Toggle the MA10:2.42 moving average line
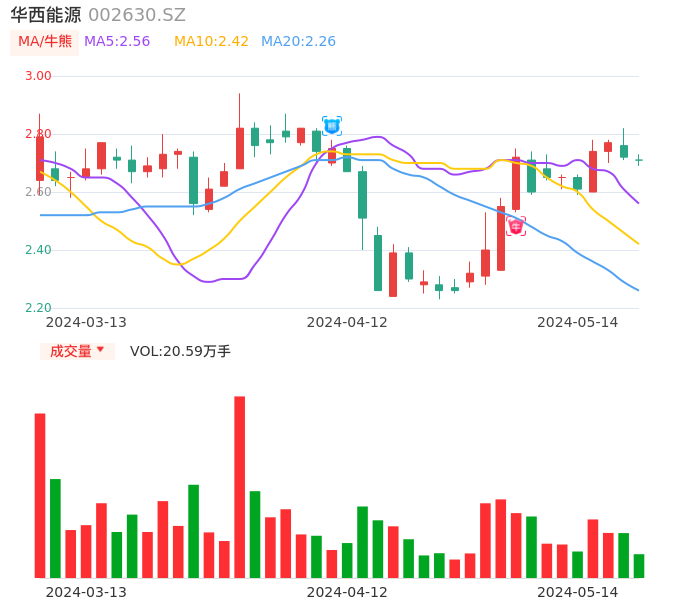Screen dimensions: 686x606 pyautogui.click(x=211, y=42)
